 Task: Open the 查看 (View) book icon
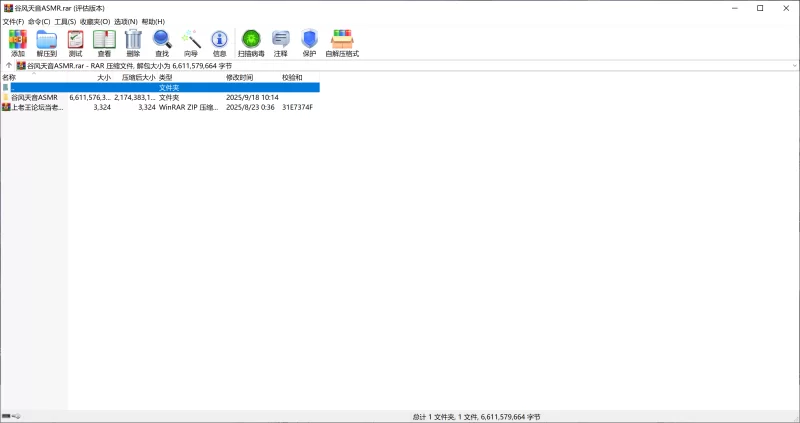[x=104, y=43]
